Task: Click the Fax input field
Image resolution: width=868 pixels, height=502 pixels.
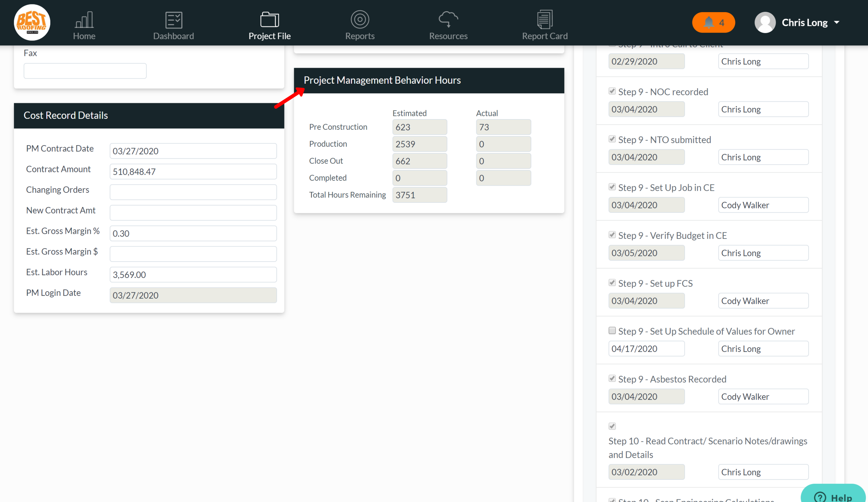Action: (x=85, y=71)
